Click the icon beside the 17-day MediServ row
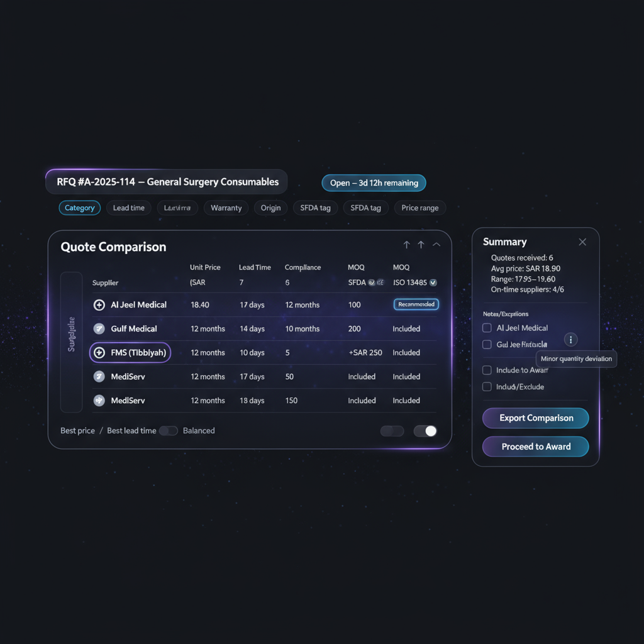The image size is (644, 644). pos(99,377)
